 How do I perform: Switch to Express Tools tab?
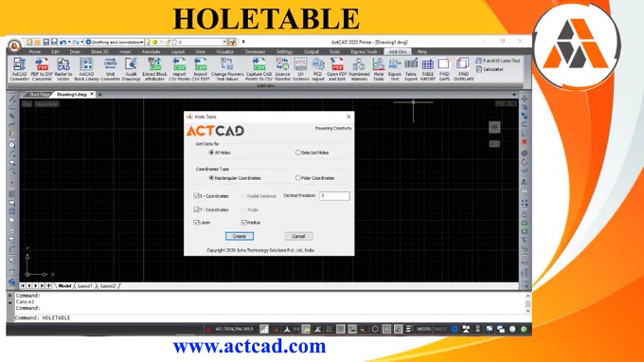coord(364,52)
